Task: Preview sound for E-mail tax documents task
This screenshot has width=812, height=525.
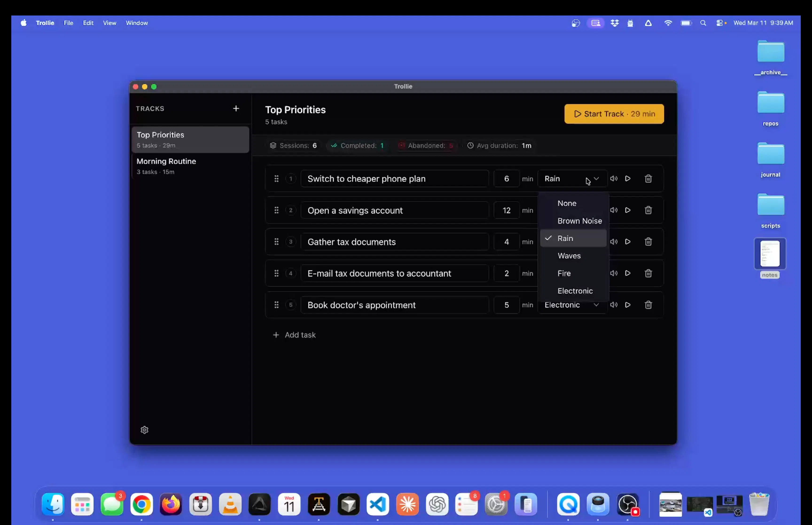Action: (614, 273)
